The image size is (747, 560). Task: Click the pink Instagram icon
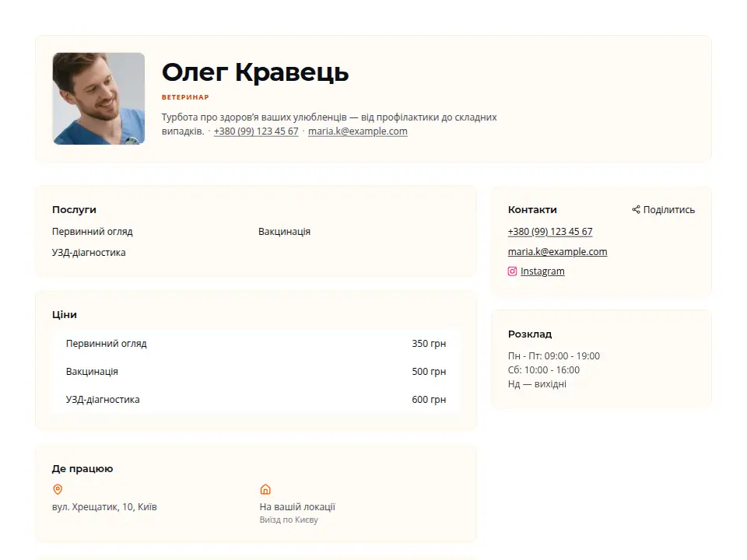pos(512,271)
